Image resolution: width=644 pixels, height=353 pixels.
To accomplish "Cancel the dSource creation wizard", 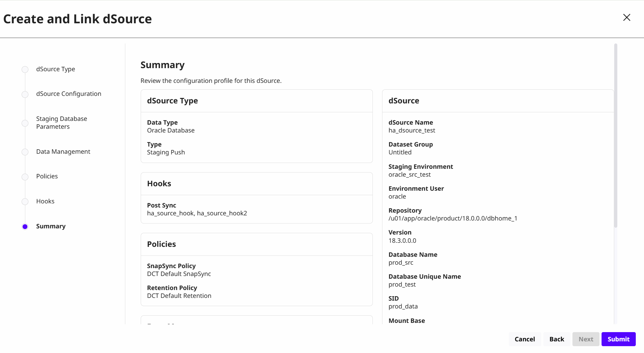I will tap(525, 339).
